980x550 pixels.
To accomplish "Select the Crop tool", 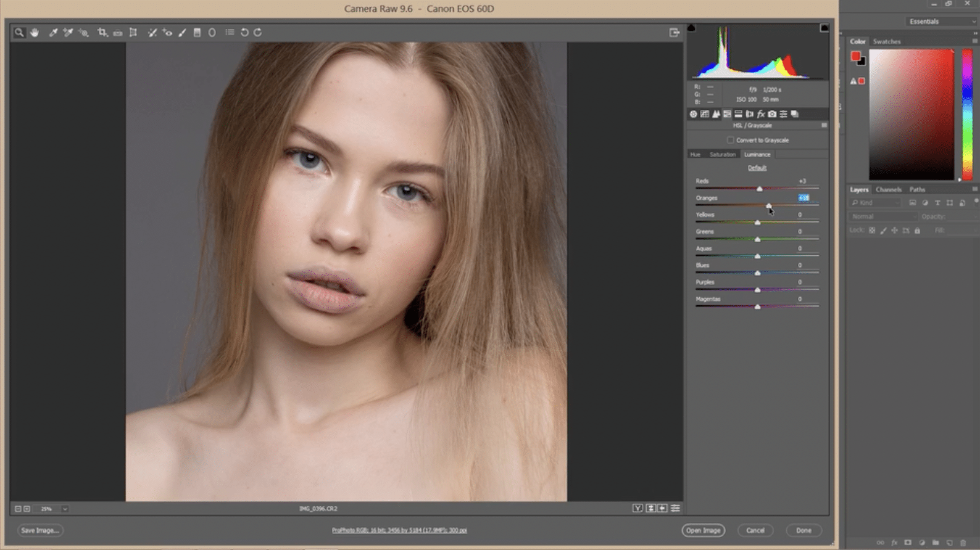I will [x=102, y=32].
